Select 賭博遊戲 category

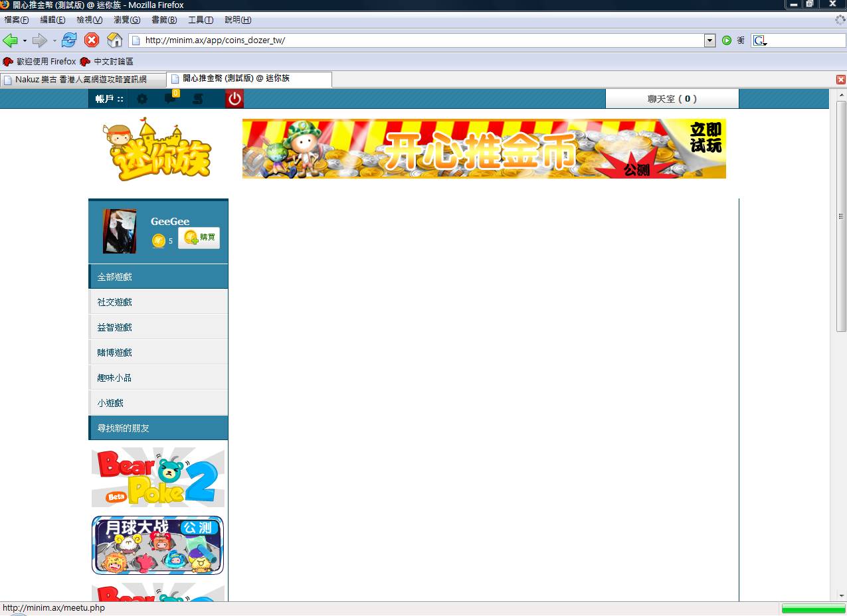(x=158, y=352)
